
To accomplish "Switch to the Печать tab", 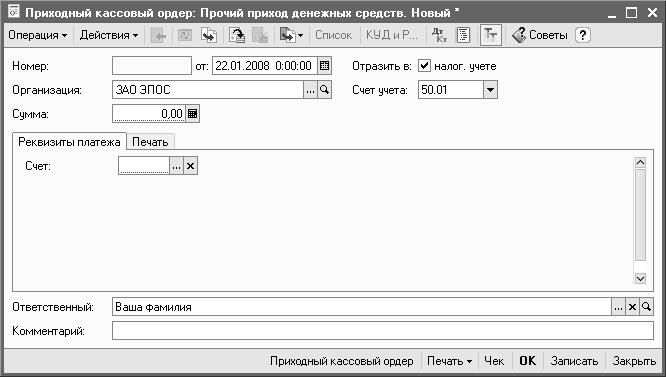I will pos(150,142).
